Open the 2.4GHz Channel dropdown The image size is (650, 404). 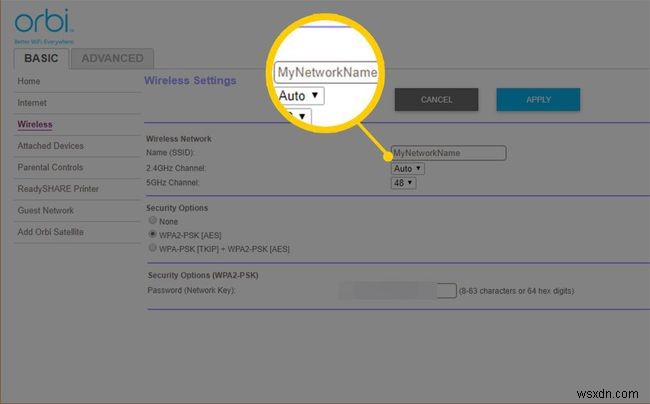point(407,169)
